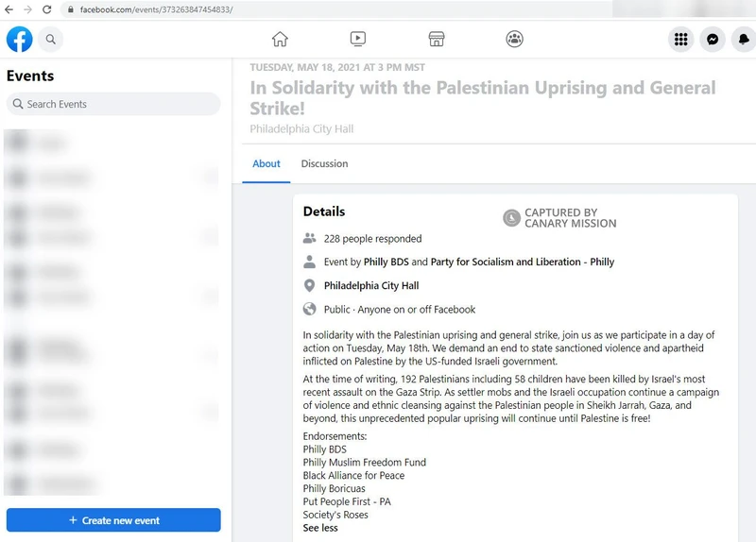This screenshot has width=756, height=542.
Task: Switch to the Discussion tab
Action: click(324, 163)
